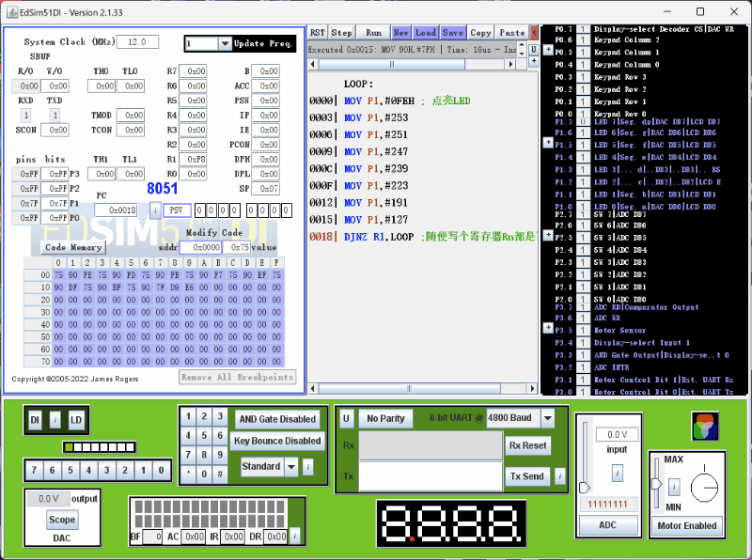Click the Update Freq. button

(x=263, y=43)
